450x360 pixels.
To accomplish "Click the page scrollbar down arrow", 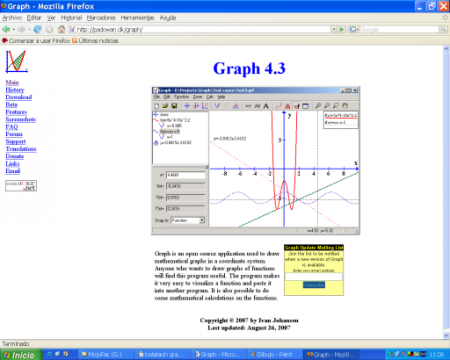I will (446, 335).
